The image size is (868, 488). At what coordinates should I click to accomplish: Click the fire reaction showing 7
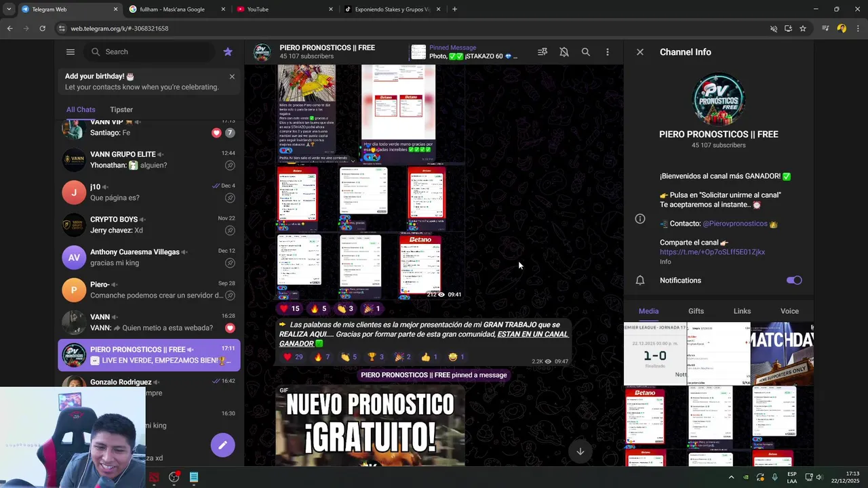click(322, 357)
